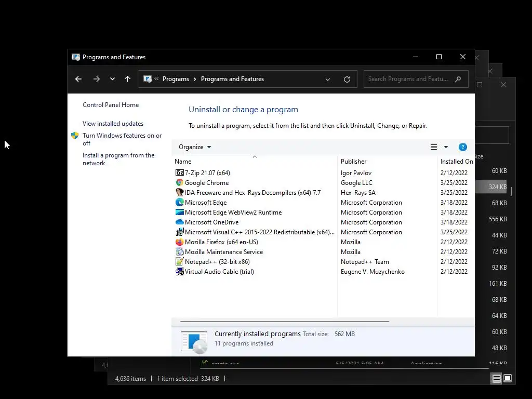The width and height of the screenshot is (532, 399).
Task: Open the view options dropdown arrow
Action: point(446,147)
